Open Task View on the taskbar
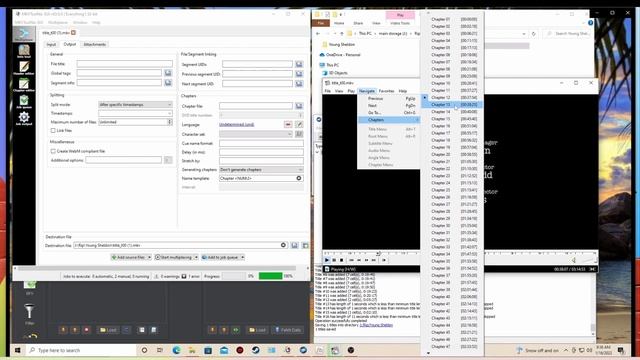Image resolution: width=640 pixels, height=360 pixels. 160,350
